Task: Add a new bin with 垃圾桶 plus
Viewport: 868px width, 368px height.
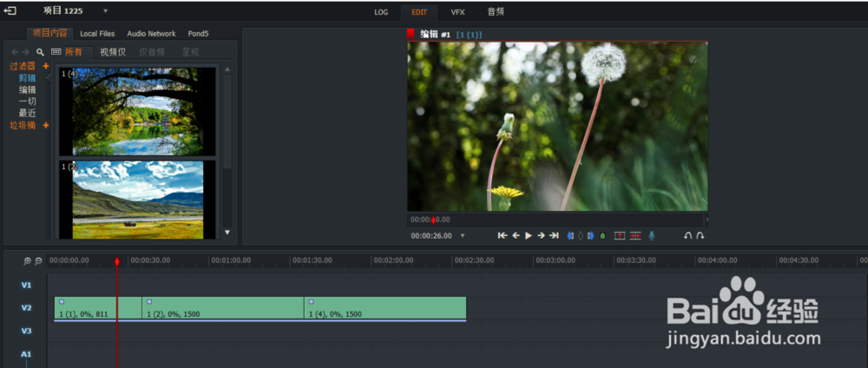Action: pos(46,126)
